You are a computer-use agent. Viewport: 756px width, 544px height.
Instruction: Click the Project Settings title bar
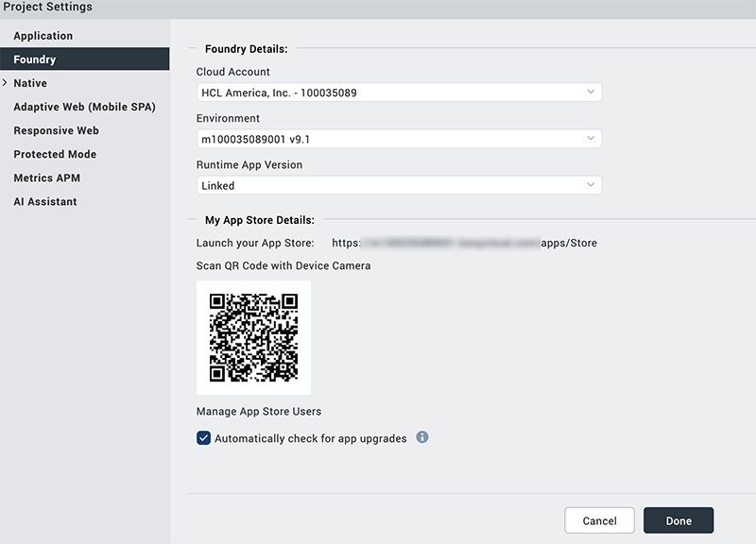tap(378, 8)
